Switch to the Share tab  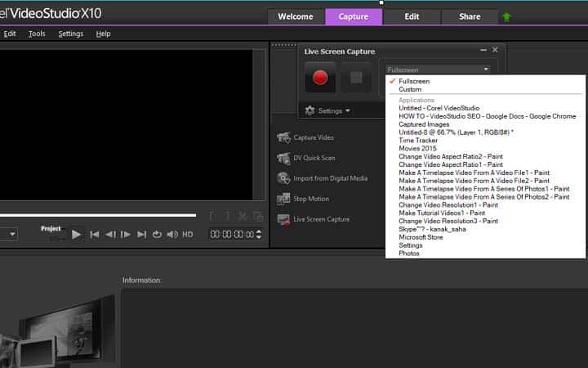point(470,16)
